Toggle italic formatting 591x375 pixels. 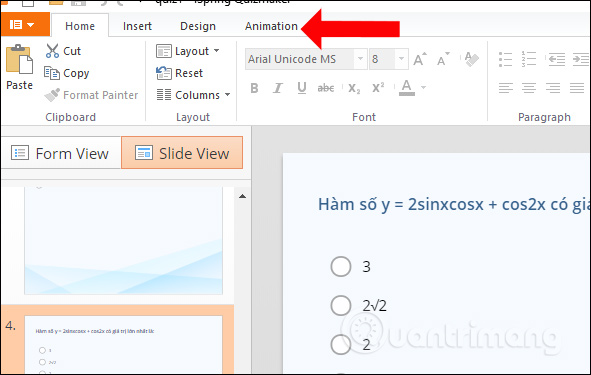(278, 88)
